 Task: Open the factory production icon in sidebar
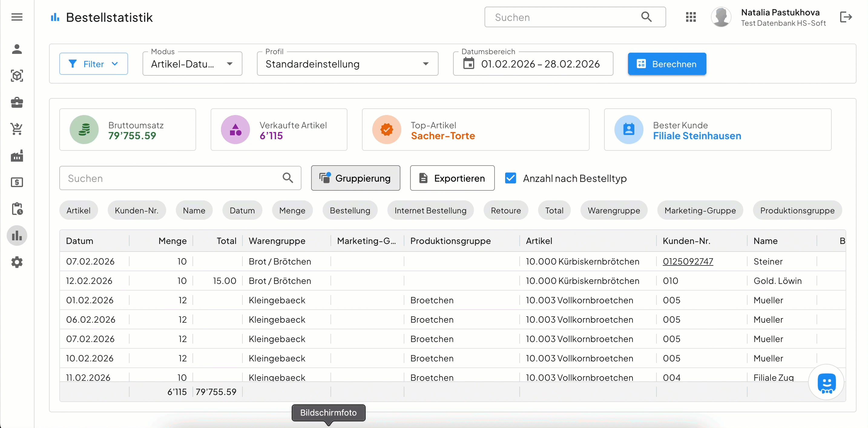click(17, 156)
